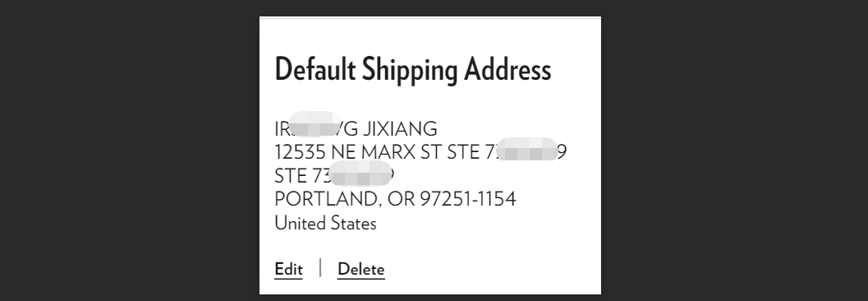Click the blurred suite number after MARX ST
Viewport: 868px width, 301px height.
tap(526, 150)
